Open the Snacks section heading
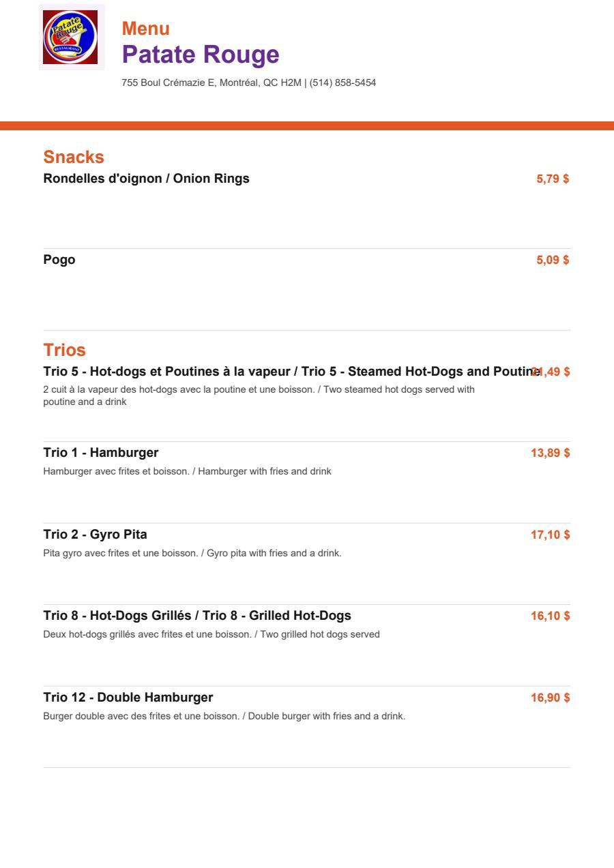Viewport: 614px width, 868px height. coord(74,157)
